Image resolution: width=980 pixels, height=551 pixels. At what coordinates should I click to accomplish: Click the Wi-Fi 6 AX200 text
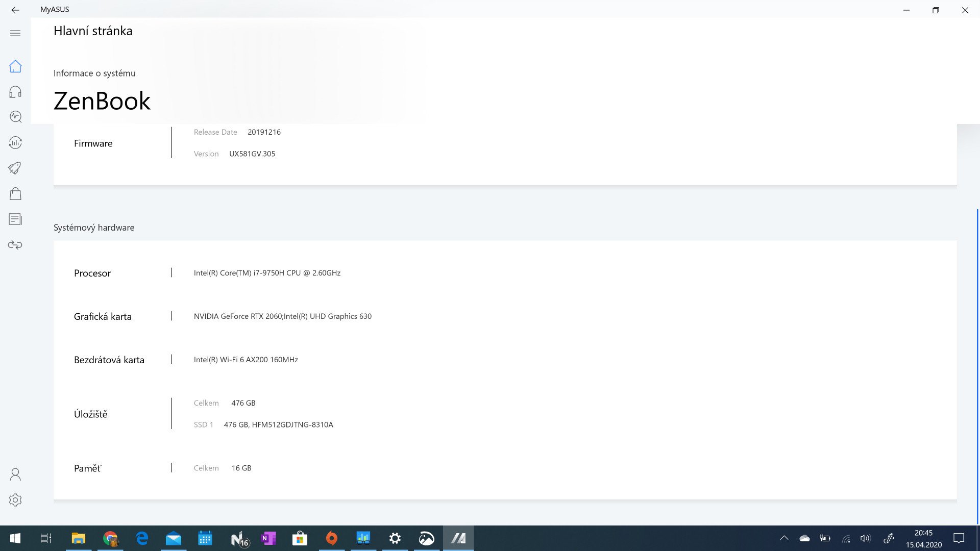[x=246, y=360]
